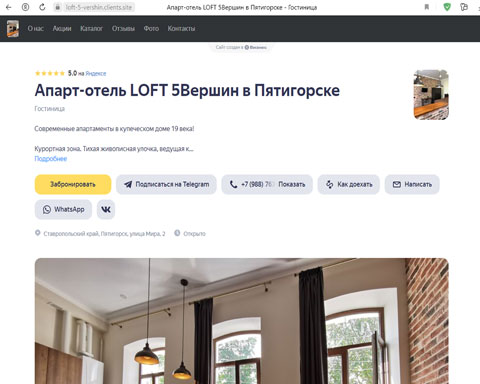The image size is (480, 384).
Task: Go back using the browser back arrow
Action: click(8, 7)
